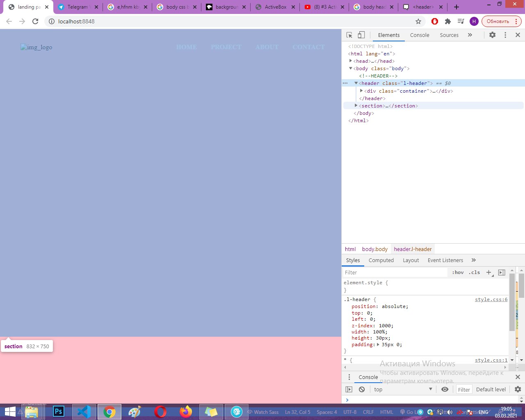
Task: Click the new style rule plus icon
Action: click(488, 272)
